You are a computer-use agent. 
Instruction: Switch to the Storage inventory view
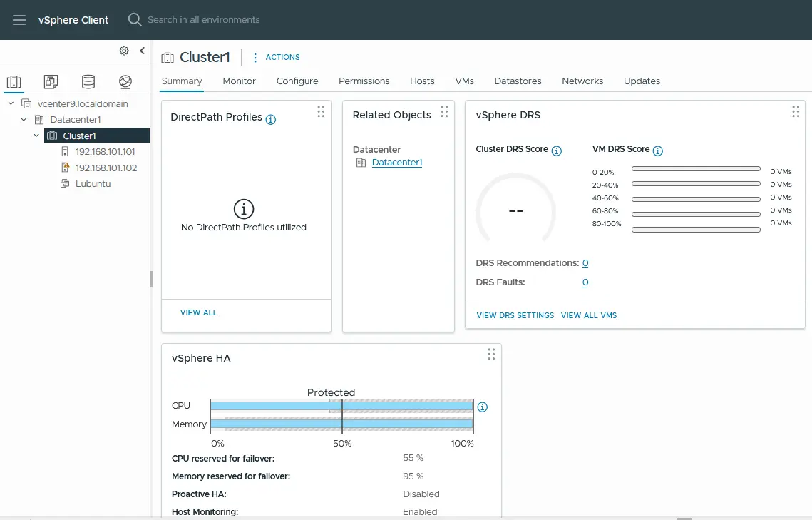[x=88, y=81]
